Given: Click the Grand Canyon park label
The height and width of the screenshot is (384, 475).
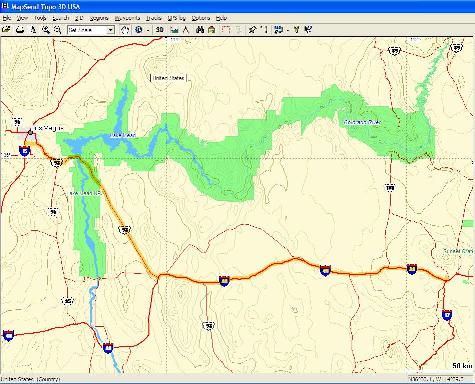Looking at the screenshot, I should (x=362, y=122).
